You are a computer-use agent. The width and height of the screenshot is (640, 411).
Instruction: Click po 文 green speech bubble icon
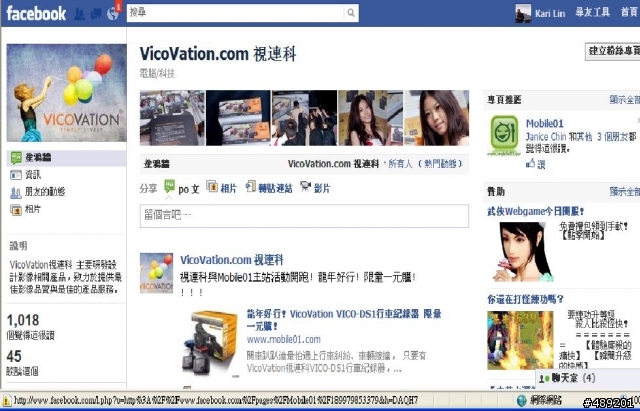(x=169, y=187)
